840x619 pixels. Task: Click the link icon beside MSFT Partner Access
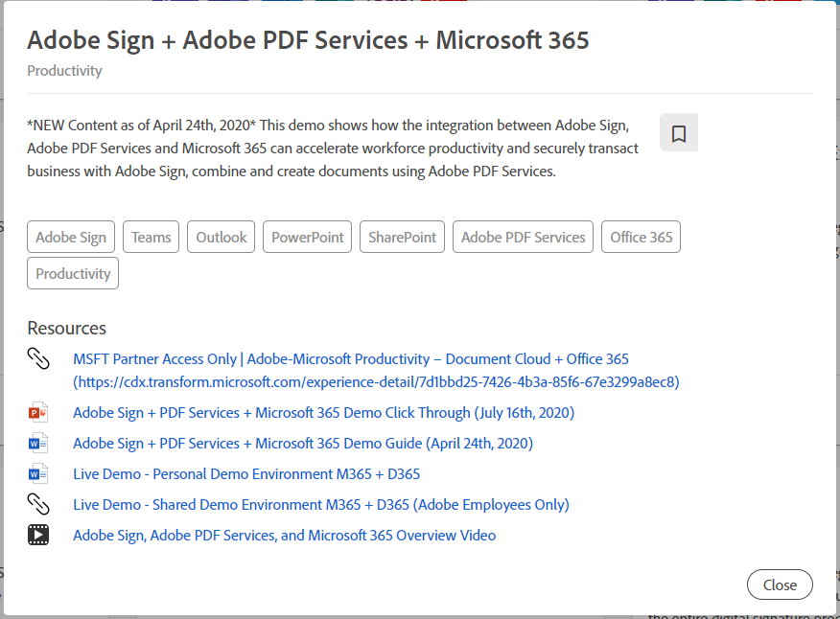click(38, 358)
